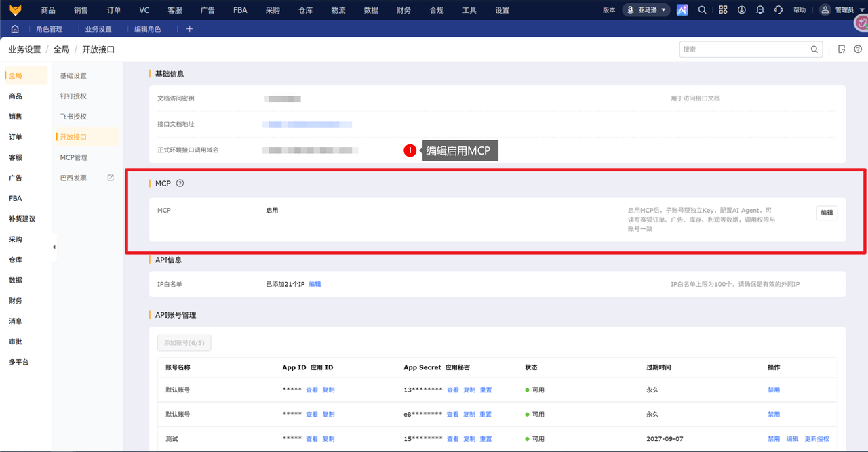Click the 帮助 link in top bar
Viewport: 868px width, 452px height.
[x=800, y=10]
